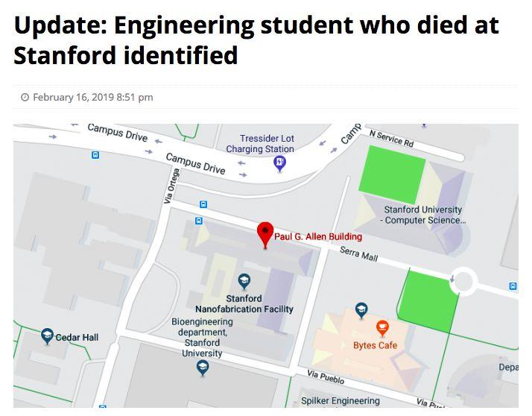Image resolution: width=532 pixels, height=416 pixels.
Task: Open the article headline about the engineering student
Action: coord(256,40)
